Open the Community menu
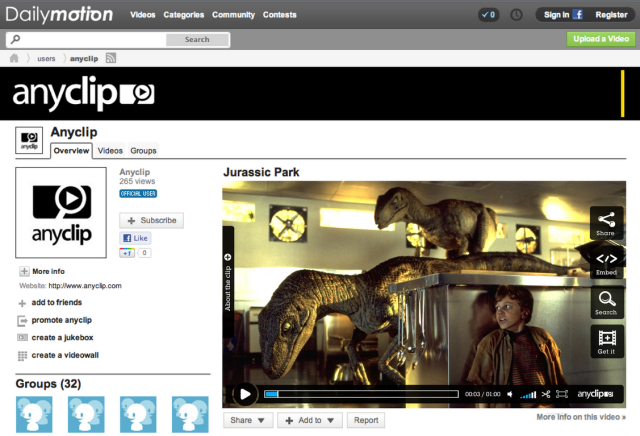Image resolution: width=640 pixels, height=436 pixels. [233, 15]
